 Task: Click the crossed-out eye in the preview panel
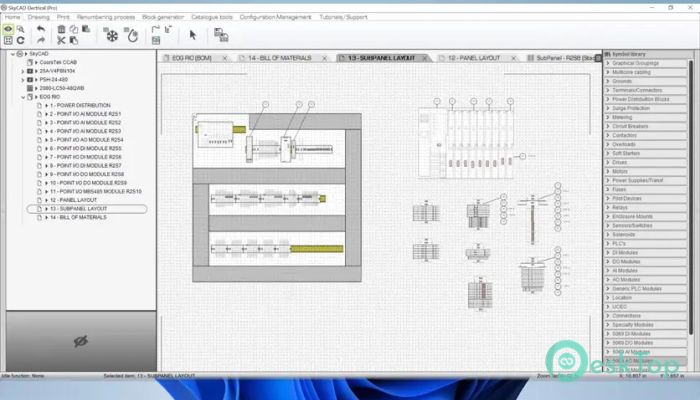click(x=80, y=342)
